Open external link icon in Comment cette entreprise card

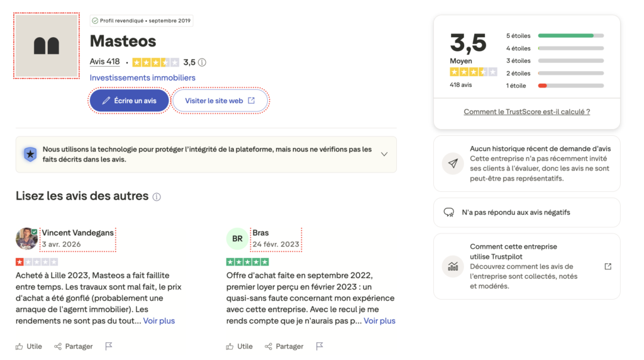point(608,267)
